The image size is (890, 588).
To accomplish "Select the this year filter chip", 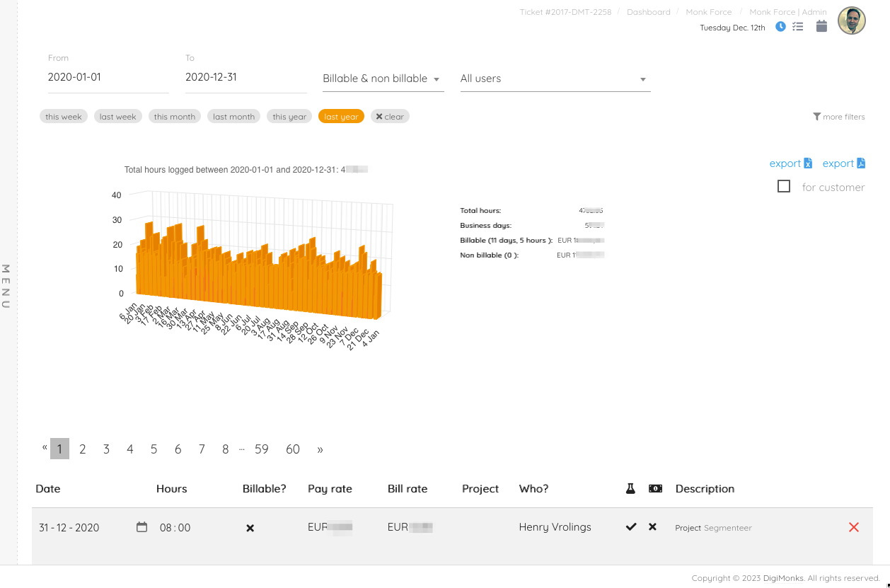I will [x=289, y=117].
